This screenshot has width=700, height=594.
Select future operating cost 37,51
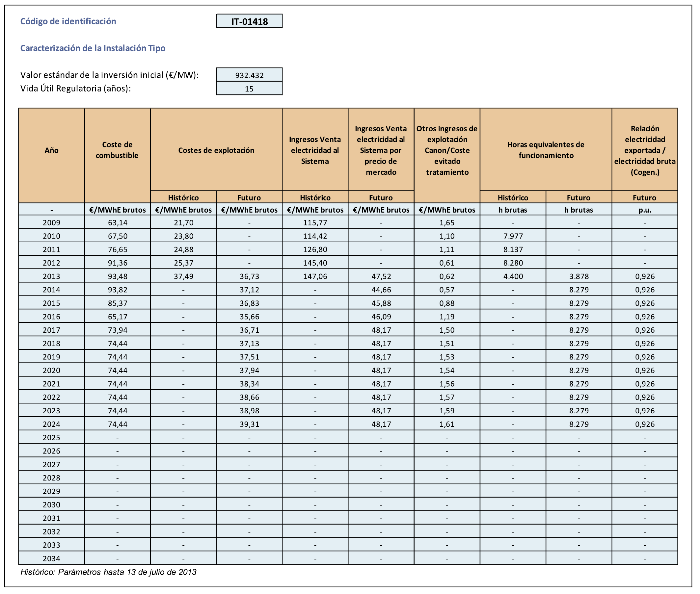[249, 357]
